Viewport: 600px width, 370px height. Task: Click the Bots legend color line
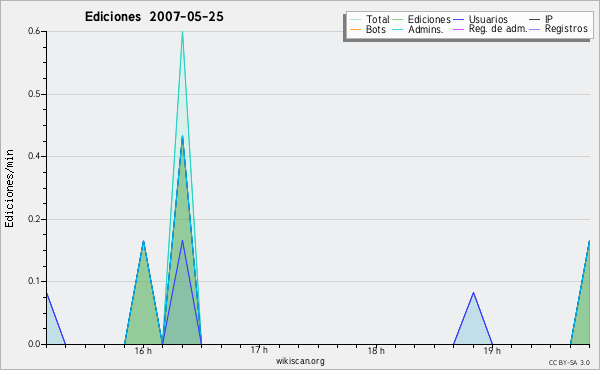pos(355,29)
